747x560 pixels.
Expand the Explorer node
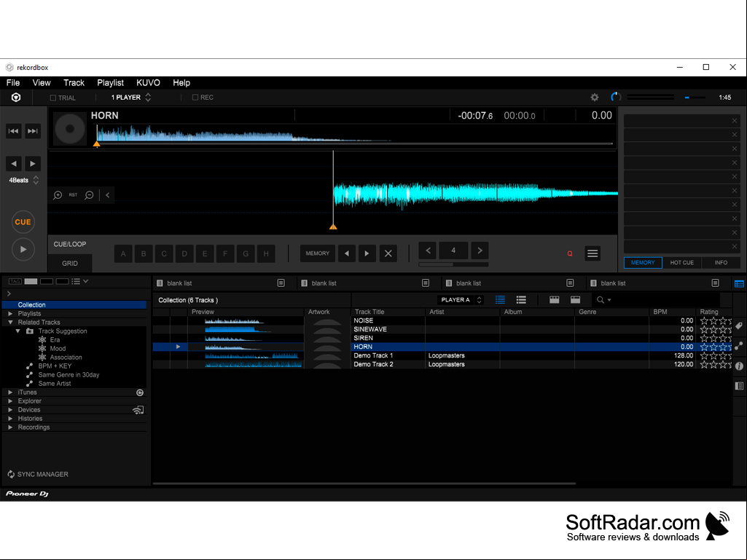tap(10, 401)
